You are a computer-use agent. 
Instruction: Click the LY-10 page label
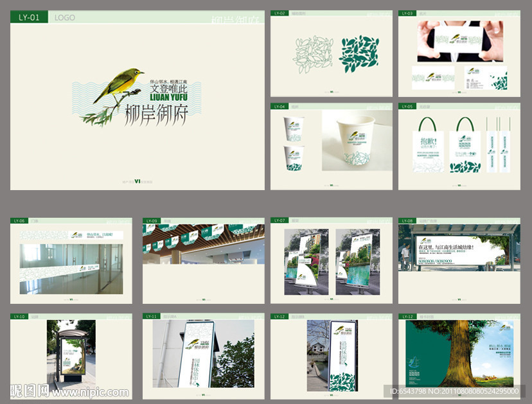tap(19, 317)
